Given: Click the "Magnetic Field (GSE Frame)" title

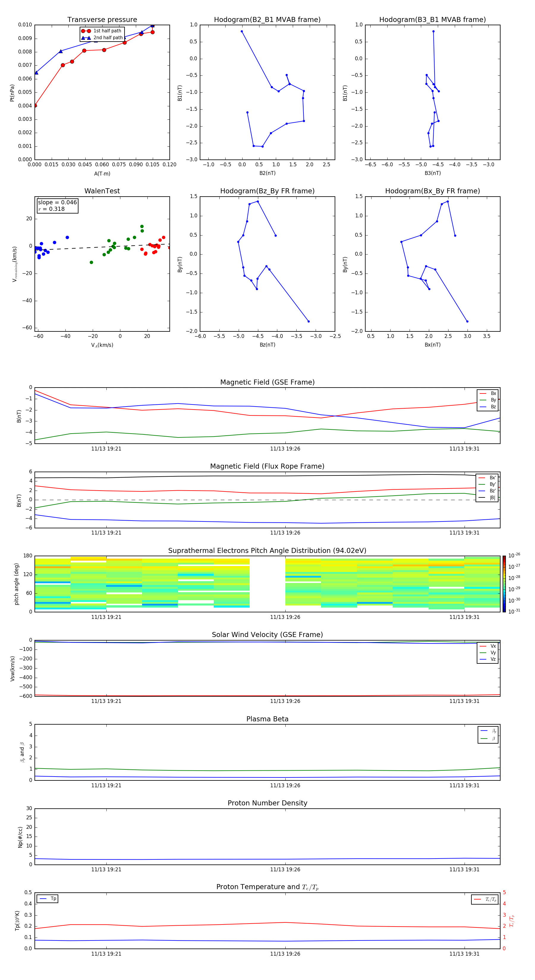Looking at the screenshot, I should tap(267, 382).
